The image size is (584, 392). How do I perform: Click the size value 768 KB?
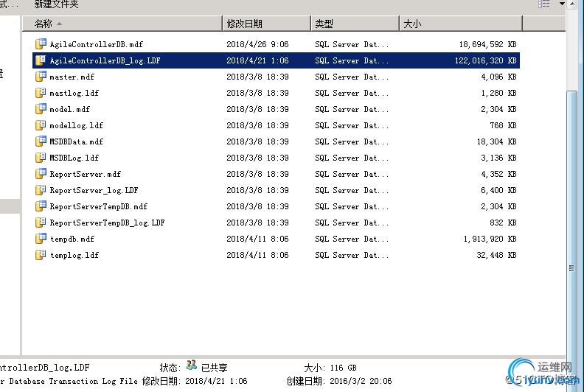click(503, 125)
